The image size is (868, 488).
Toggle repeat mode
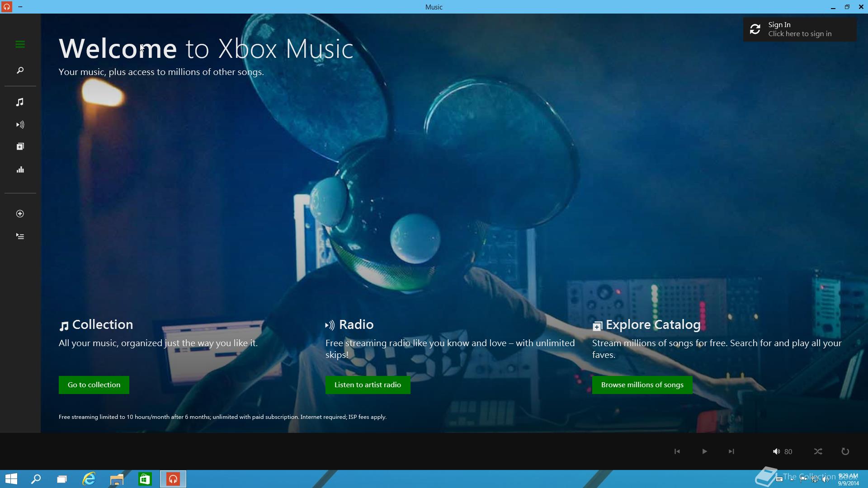coord(845,451)
